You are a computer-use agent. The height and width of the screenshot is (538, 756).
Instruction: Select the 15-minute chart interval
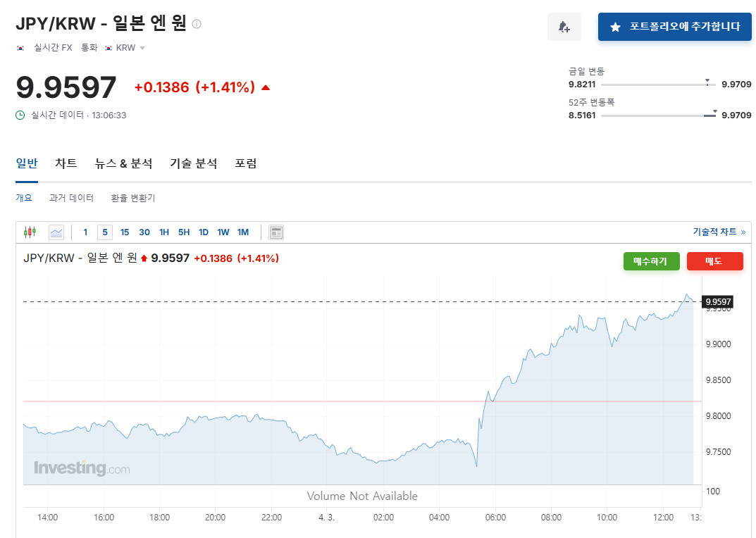[x=125, y=232]
